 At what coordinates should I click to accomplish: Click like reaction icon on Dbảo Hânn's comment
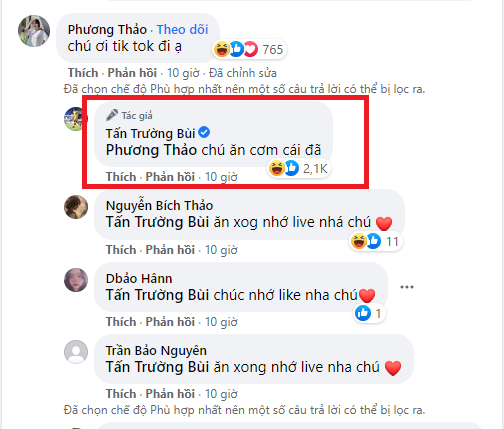(363, 313)
